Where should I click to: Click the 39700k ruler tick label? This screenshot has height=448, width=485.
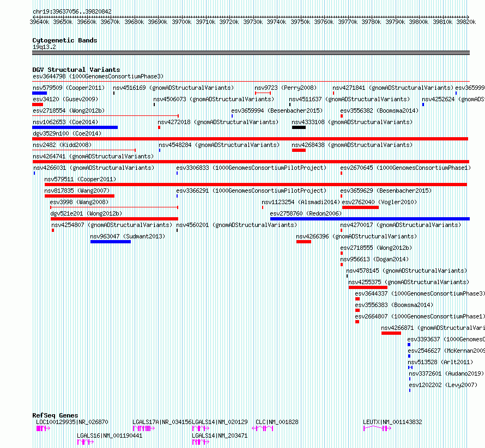click(181, 22)
